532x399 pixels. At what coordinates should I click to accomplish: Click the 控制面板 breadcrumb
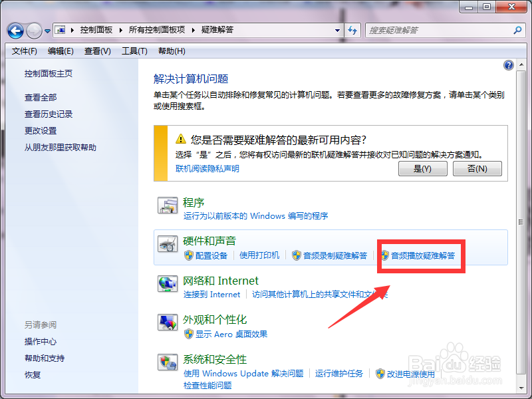click(96, 30)
